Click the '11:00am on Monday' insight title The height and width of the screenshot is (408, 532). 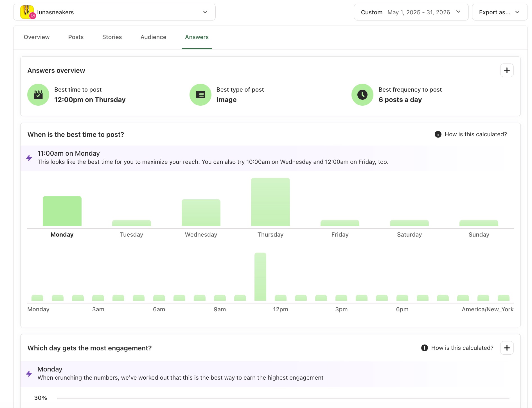[69, 153]
